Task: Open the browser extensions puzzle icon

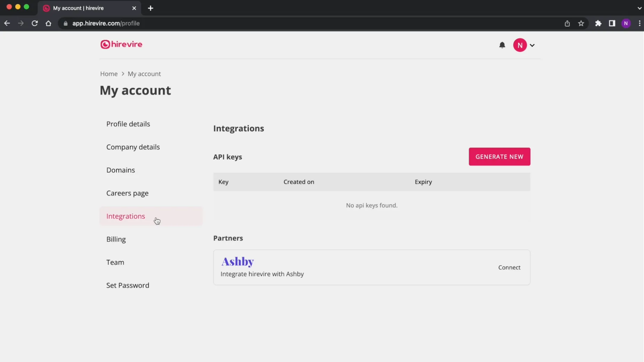Action: 598,23
